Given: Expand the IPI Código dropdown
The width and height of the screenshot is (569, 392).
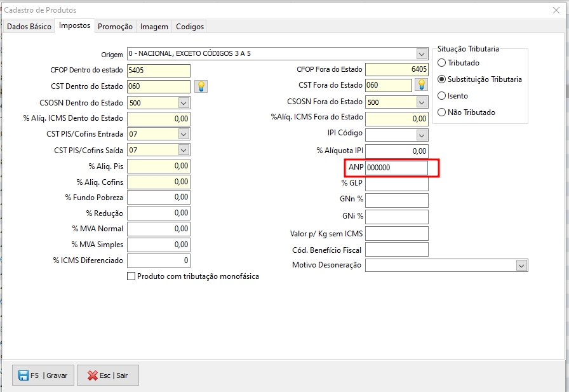Looking at the screenshot, I should (x=422, y=135).
